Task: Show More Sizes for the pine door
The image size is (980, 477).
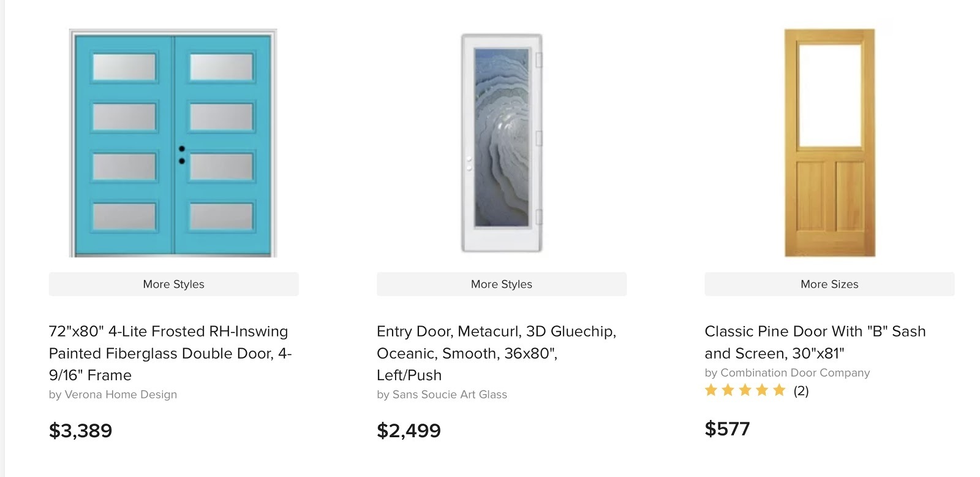Action: click(829, 284)
